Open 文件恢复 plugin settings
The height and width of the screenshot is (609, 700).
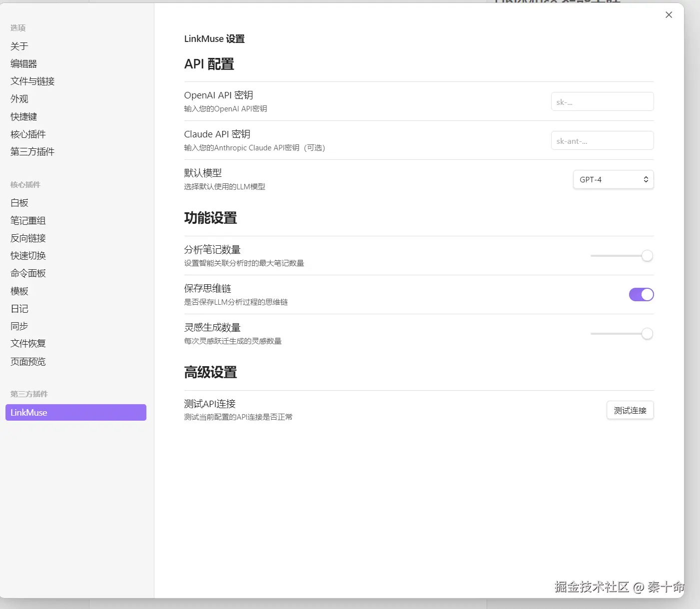[28, 344]
